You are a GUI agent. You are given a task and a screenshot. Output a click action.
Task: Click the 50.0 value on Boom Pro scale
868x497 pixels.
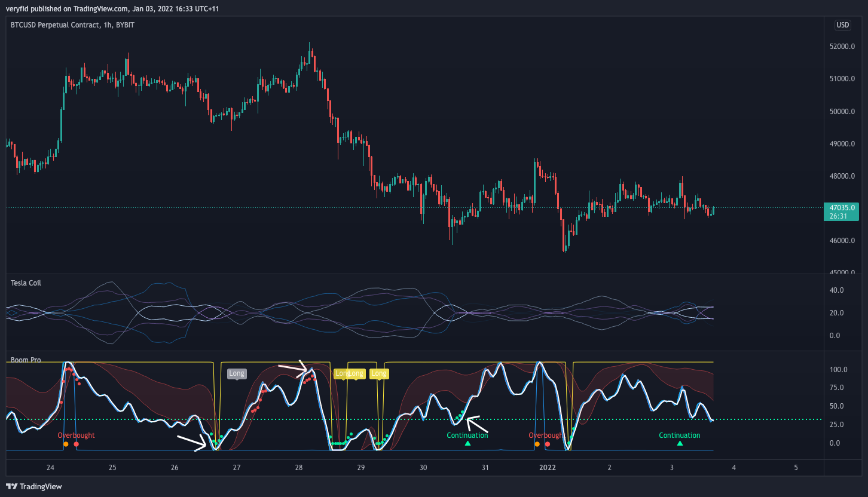tap(837, 406)
